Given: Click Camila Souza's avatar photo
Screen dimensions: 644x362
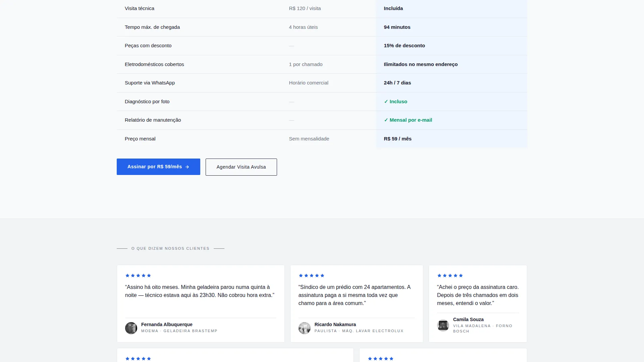Looking at the screenshot, I should 443,325.
